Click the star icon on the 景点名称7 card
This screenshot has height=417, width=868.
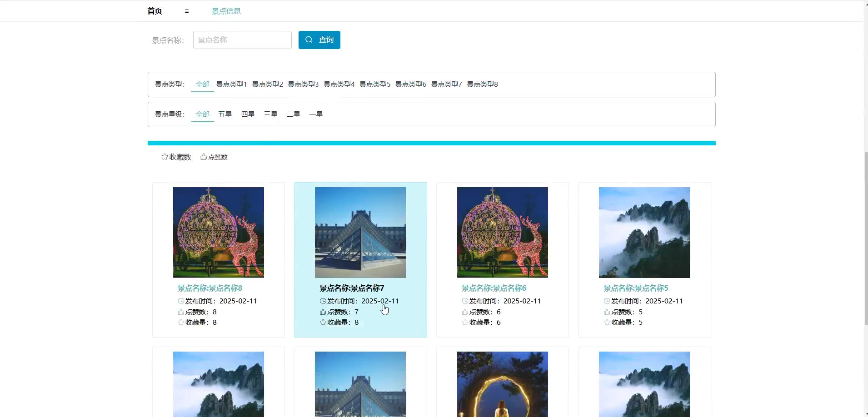click(323, 322)
